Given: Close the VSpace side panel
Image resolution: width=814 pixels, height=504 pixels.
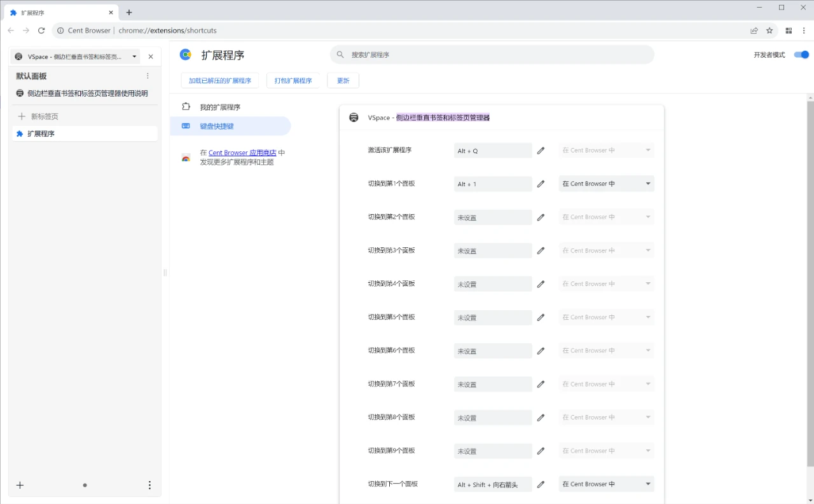Looking at the screenshot, I should tap(151, 57).
